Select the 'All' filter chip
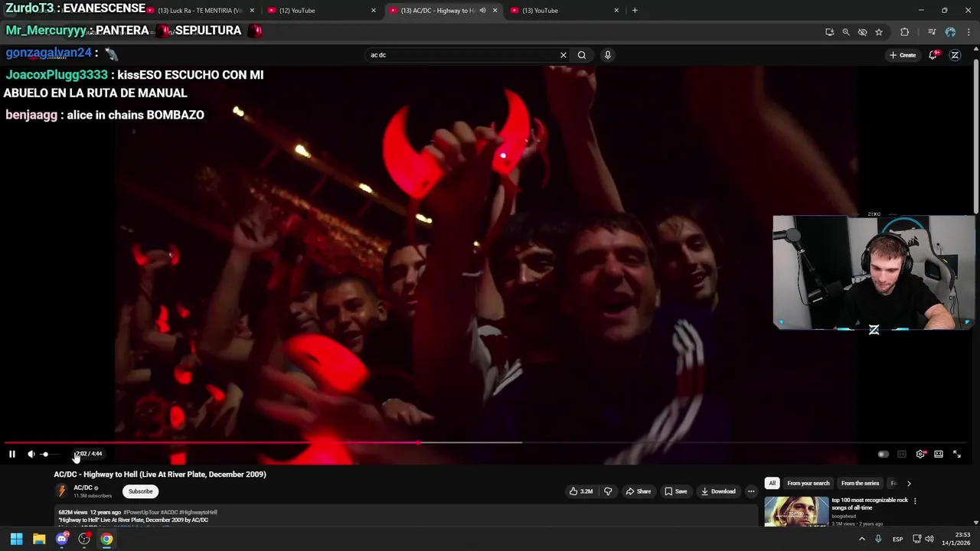Image resolution: width=980 pixels, height=551 pixels. click(772, 484)
